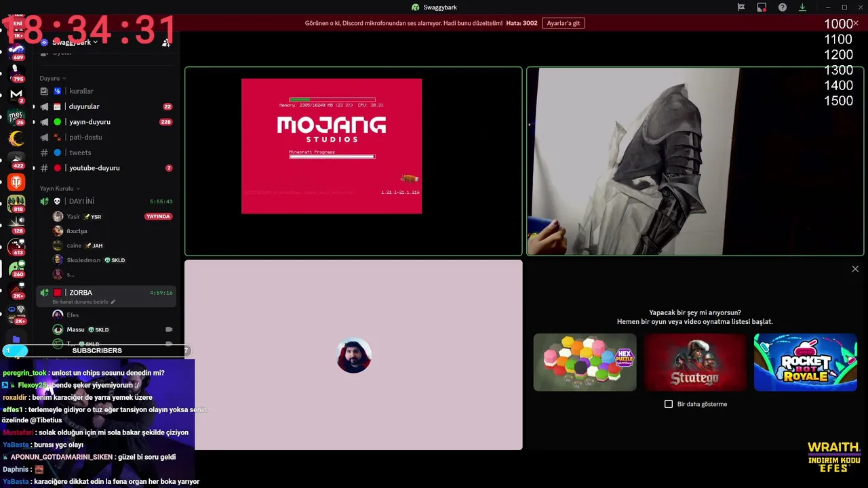This screenshot has width=868, height=488.
Task: Open the duyurular channel
Action: 106,106
